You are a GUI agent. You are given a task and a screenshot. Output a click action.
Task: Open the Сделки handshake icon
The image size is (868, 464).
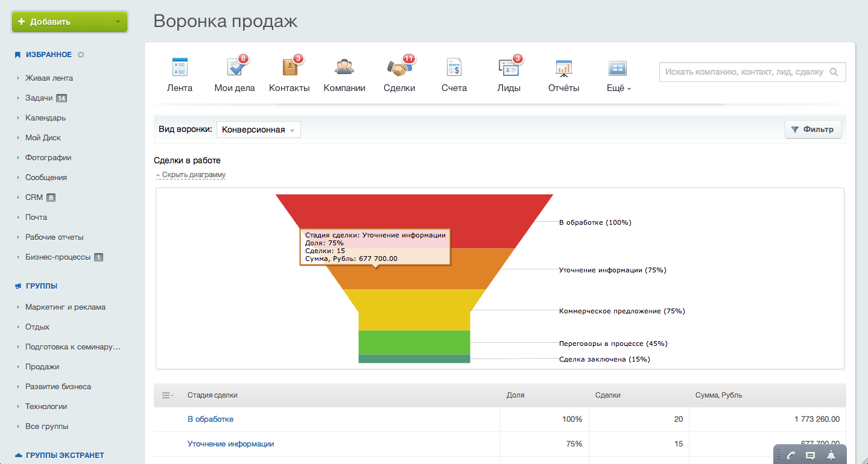click(x=399, y=67)
